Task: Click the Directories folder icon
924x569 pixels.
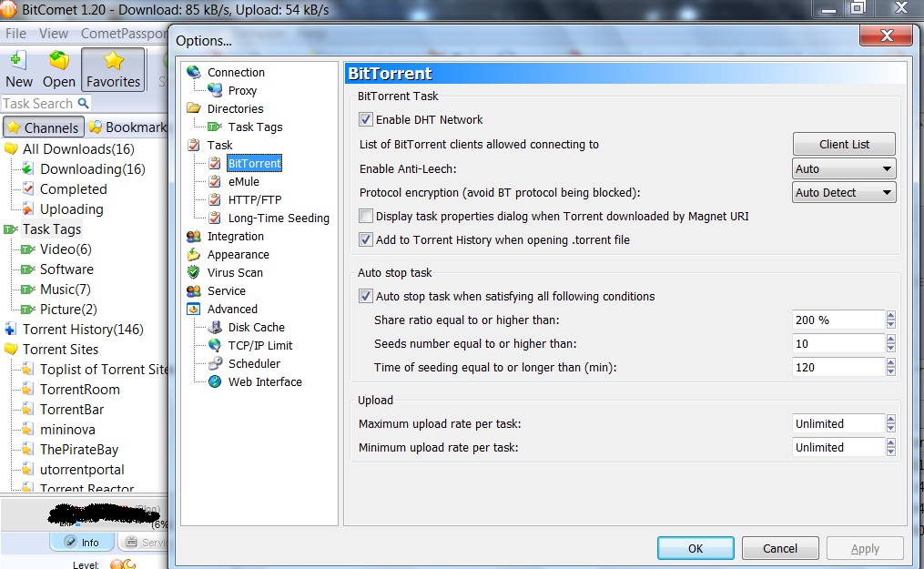Action: (x=194, y=108)
